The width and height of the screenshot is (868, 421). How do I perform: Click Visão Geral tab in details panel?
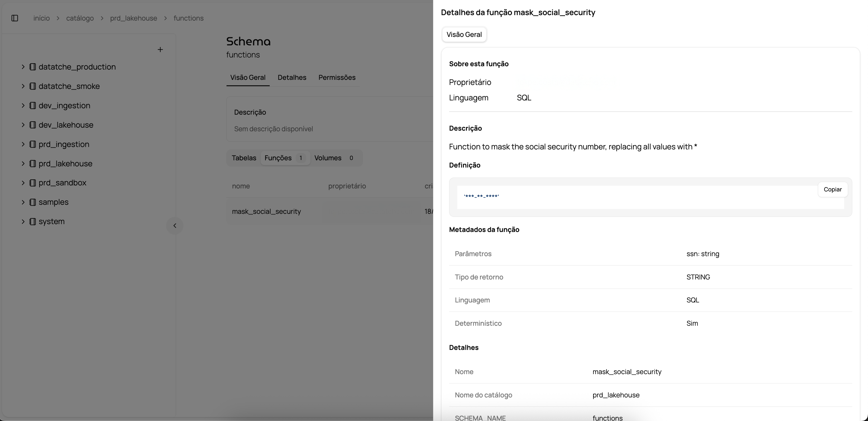click(464, 34)
